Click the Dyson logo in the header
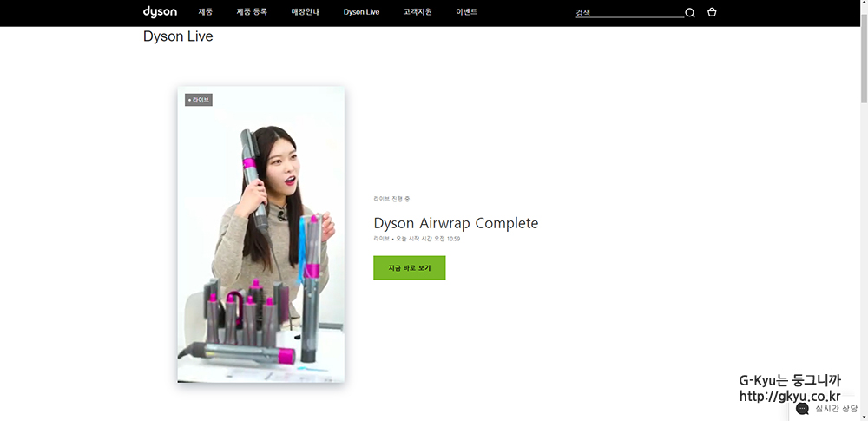The image size is (868, 421). coord(160,11)
